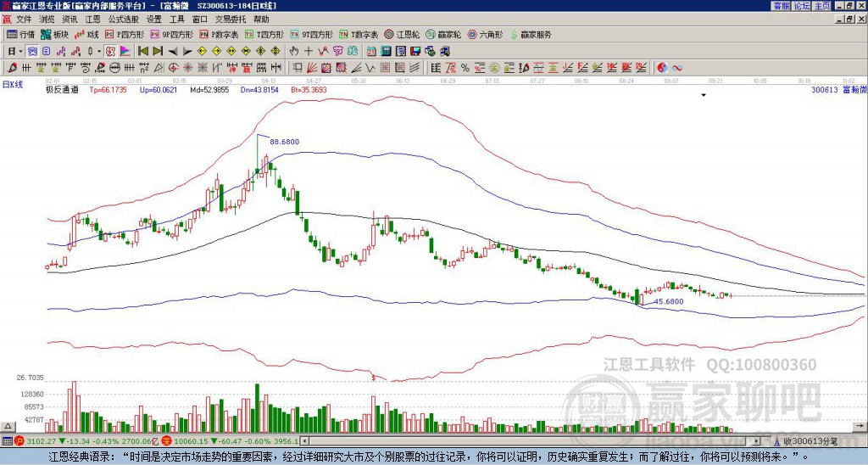
Task: Open the 板块 sector view
Action: click(54, 34)
